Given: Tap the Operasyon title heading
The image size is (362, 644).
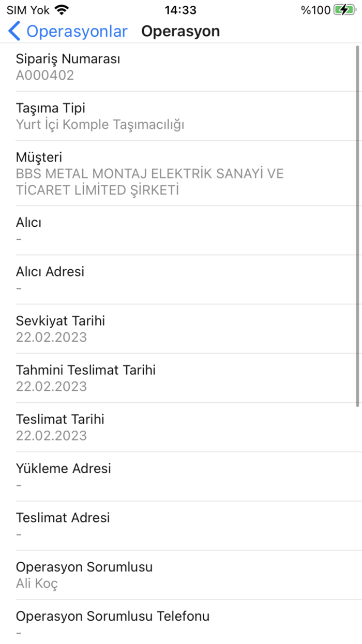Looking at the screenshot, I should [x=180, y=31].
